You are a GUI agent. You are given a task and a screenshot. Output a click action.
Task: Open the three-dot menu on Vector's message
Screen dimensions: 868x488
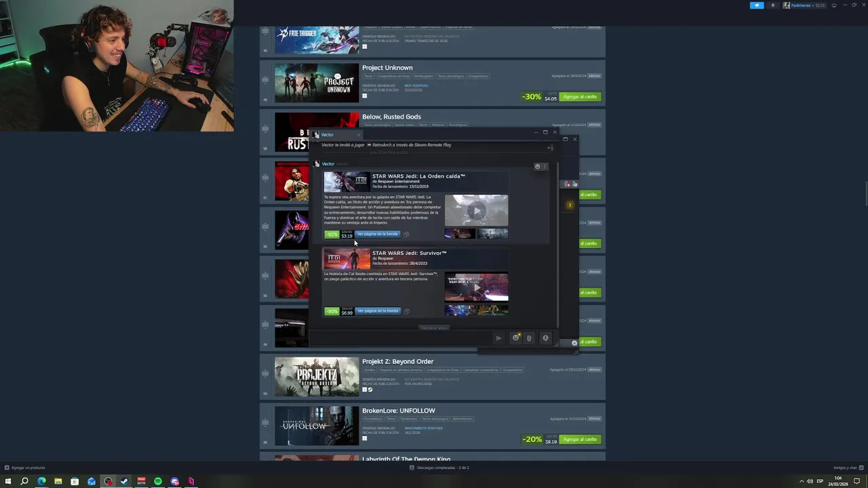[x=544, y=166]
